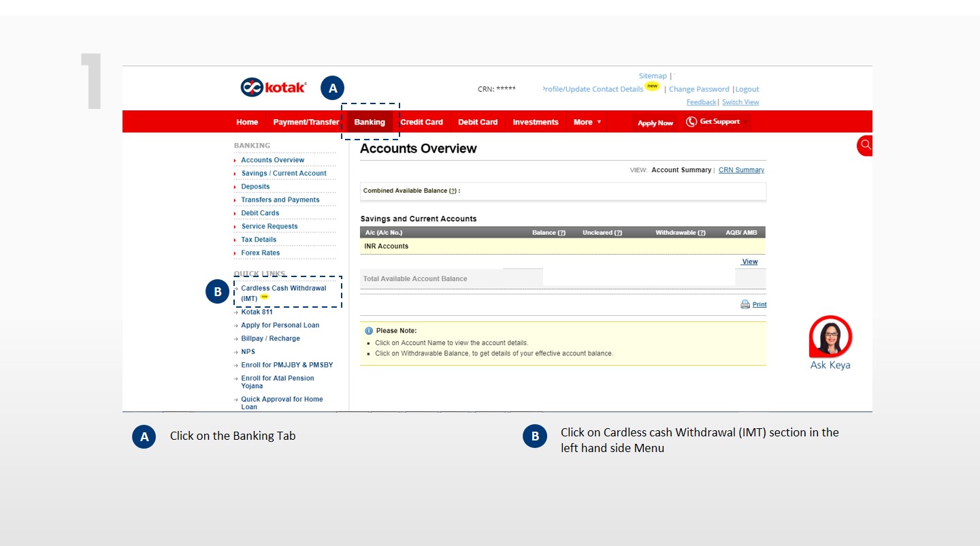The width and height of the screenshot is (980, 546).
Task: Expand the Deposits sidebar section
Action: [x=255, y=187]
